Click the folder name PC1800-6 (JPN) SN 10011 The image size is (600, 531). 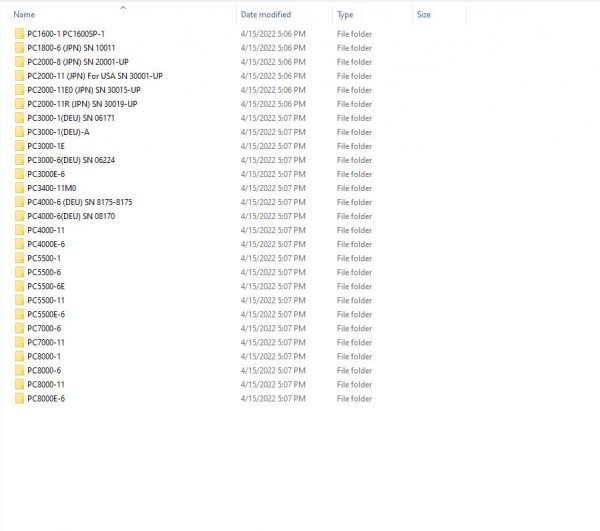click(71, 48)
